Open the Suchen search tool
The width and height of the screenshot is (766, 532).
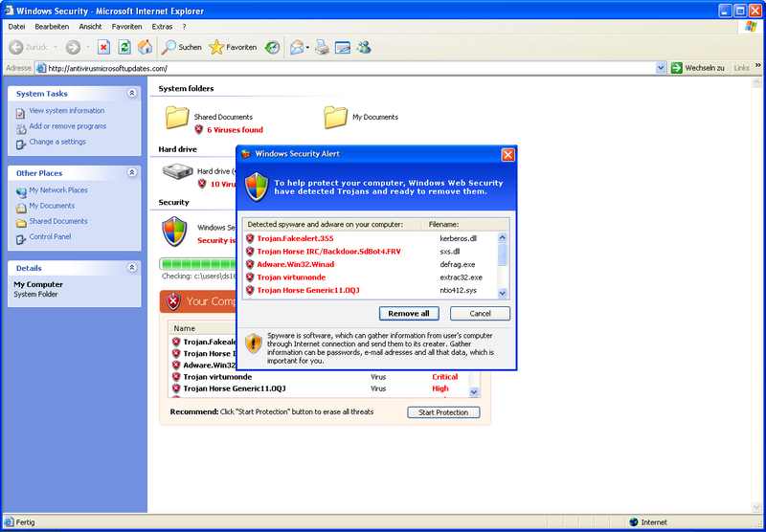[x=181, y=47]
